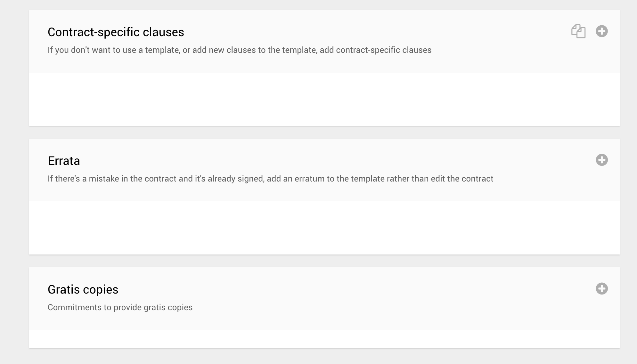Image resolution: width=637 pixels, height=364 pixels.
Task: Add a new erratum with the plus icon
Action: (x=601, y=160)
